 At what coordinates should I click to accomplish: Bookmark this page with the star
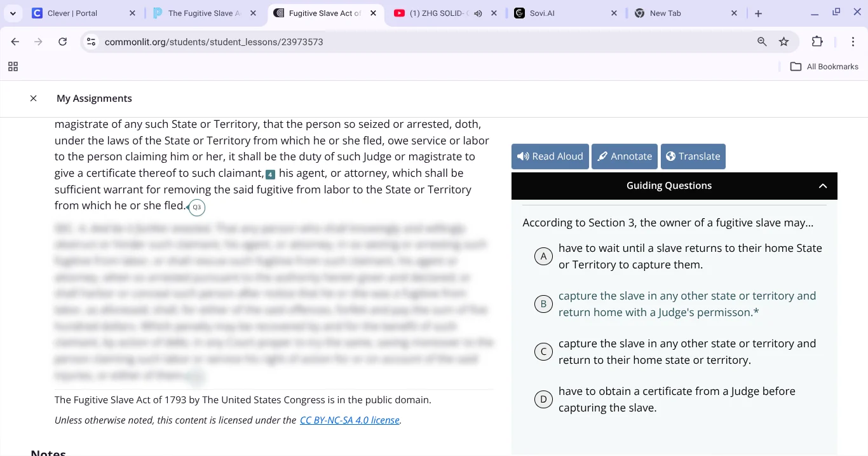click(784, 41)
